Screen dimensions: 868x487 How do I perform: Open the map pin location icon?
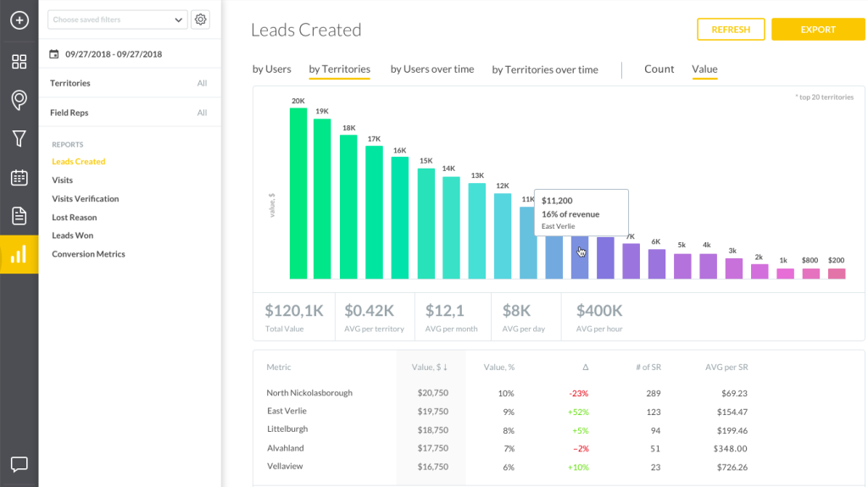pyautogui.click(x=19, y=100)
